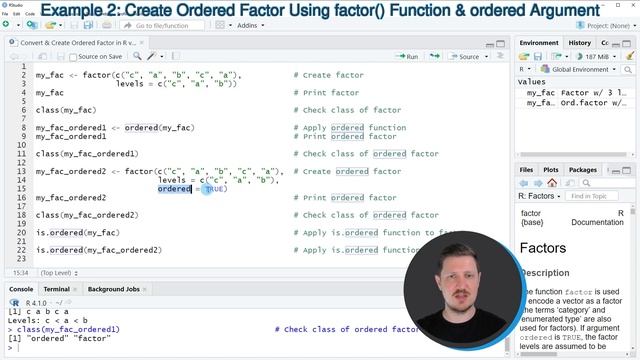Click the Help back arrow icon
This screenshot has height=360, width=640.
524,183
